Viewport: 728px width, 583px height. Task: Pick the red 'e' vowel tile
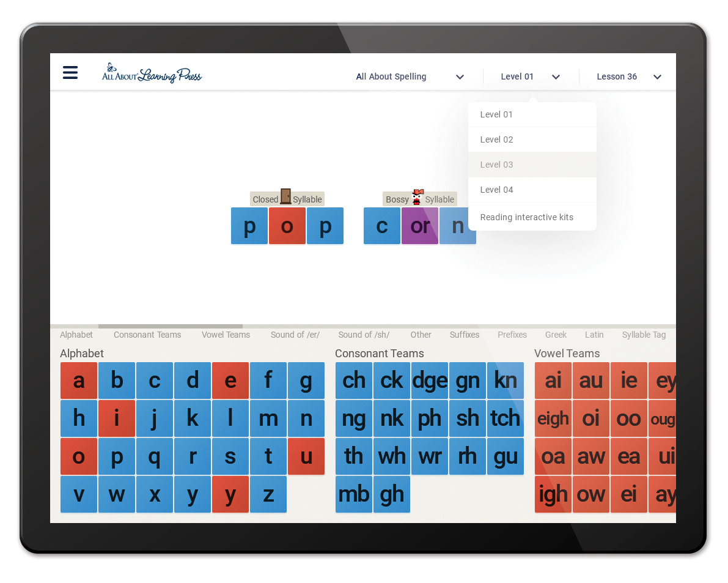click(x=230, y=381)
